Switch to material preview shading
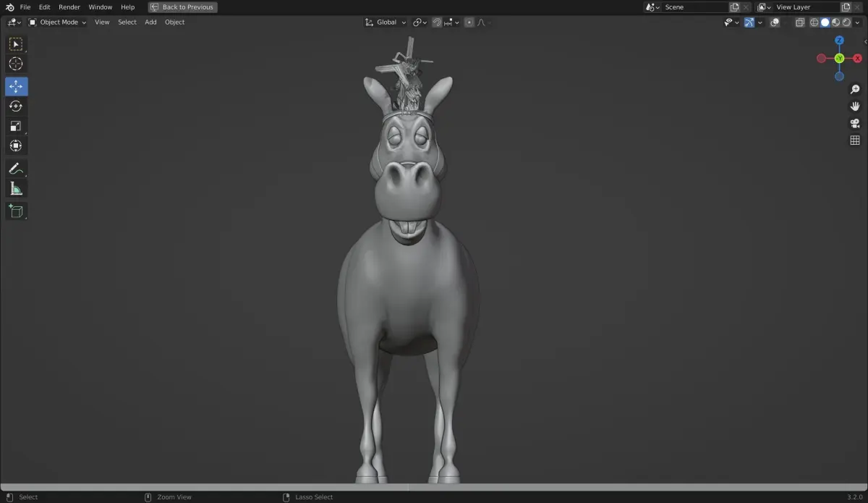868x503 pixels. (x=836, y=22)
